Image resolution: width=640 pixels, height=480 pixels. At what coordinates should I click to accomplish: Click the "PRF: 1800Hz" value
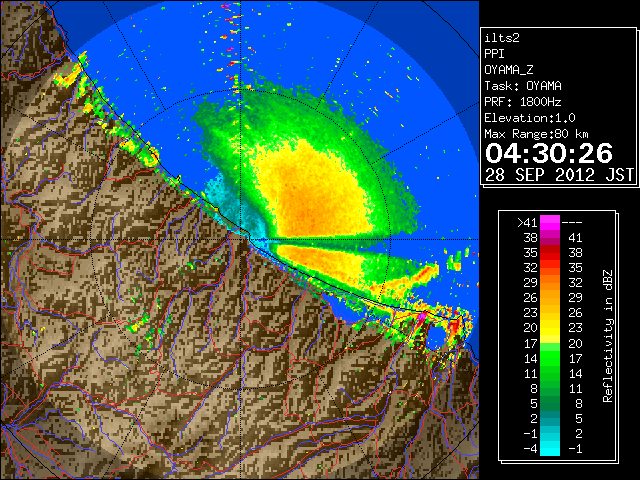tap(523, 102)
